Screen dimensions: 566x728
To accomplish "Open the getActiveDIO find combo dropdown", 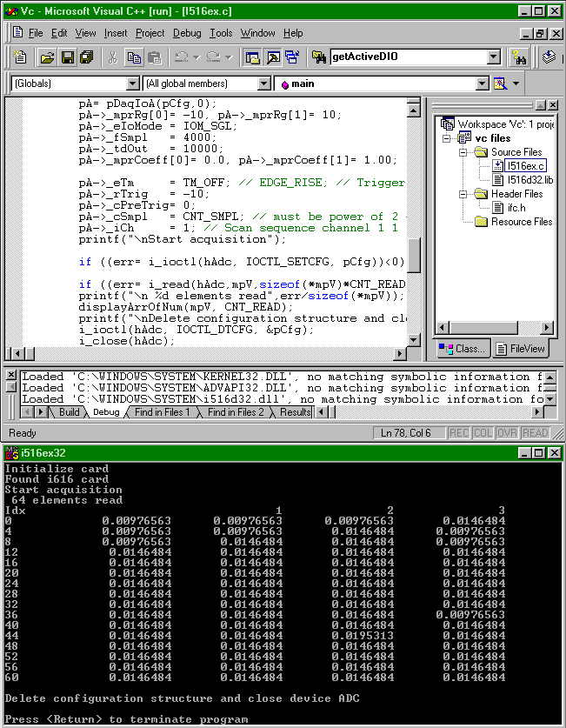I will [x=494, y=57].
